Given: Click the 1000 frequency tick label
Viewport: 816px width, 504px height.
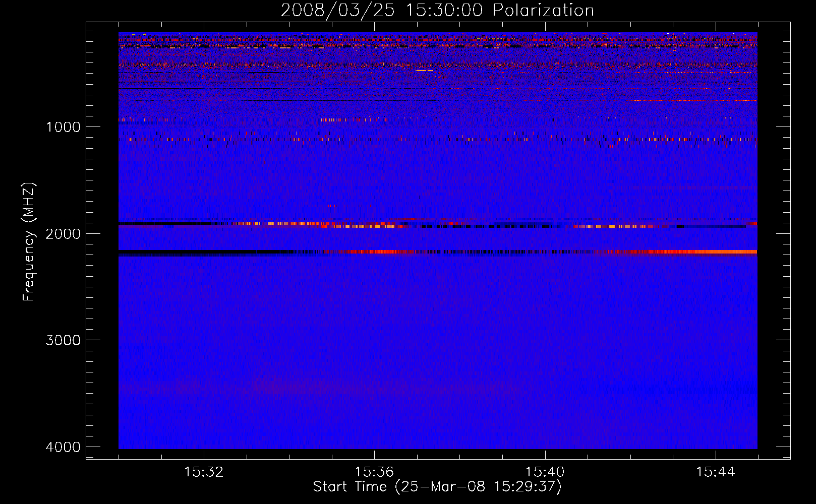Looking at the screenshot, I should point(64,127).
